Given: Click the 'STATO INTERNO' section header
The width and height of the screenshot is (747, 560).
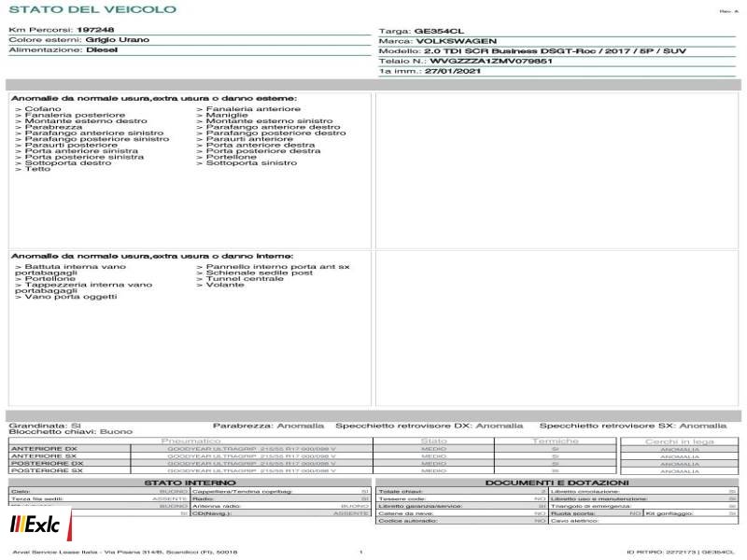Looking at the screenshot, I should 190,483.
